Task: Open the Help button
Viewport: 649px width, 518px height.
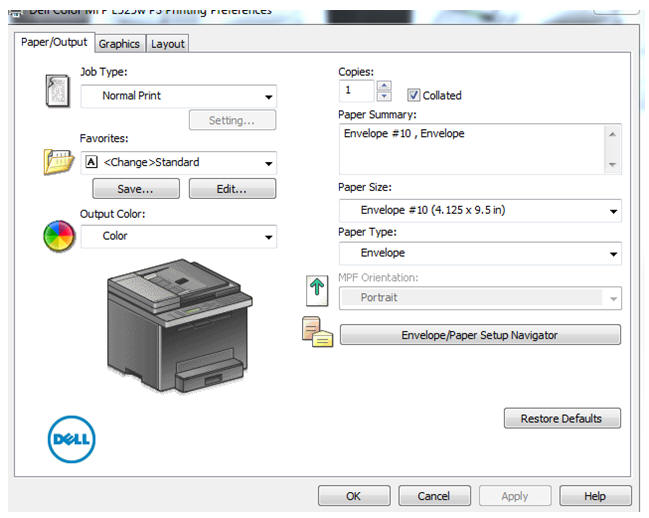Action: 595,496
